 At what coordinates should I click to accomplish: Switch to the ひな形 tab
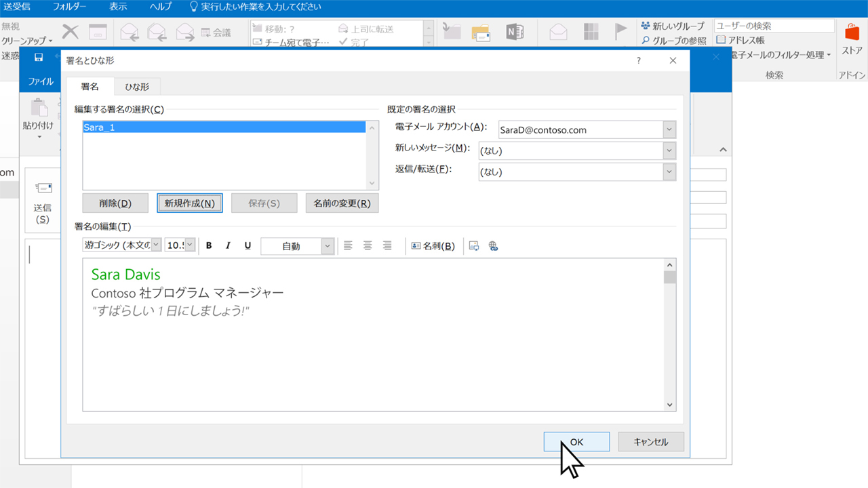tap(137, 86)
